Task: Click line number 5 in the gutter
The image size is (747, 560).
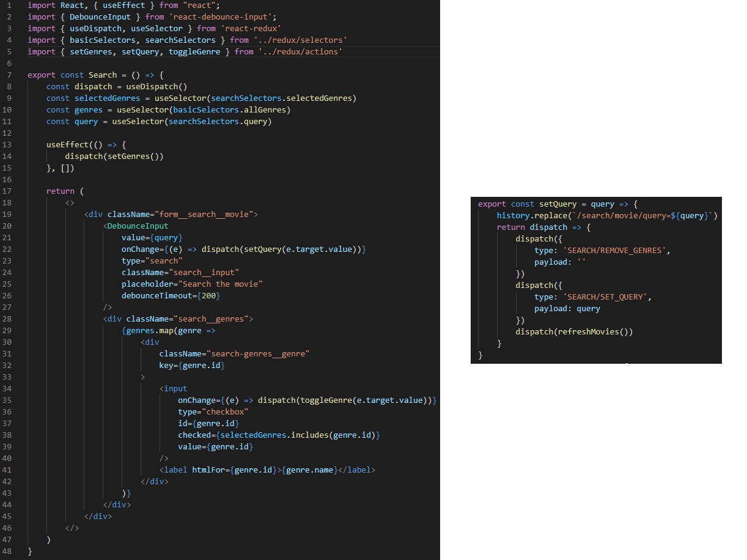Action: click(9, 51)
